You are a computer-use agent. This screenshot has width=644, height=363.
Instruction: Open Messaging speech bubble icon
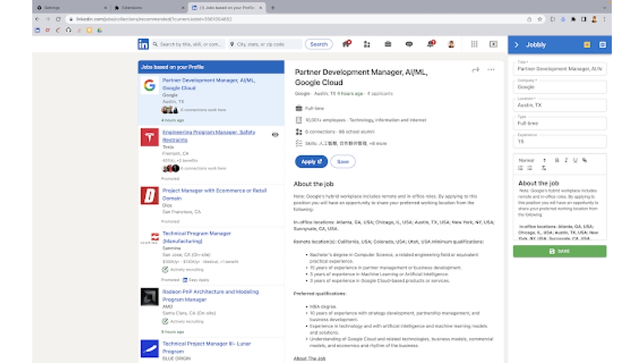(x=409, y=44)
